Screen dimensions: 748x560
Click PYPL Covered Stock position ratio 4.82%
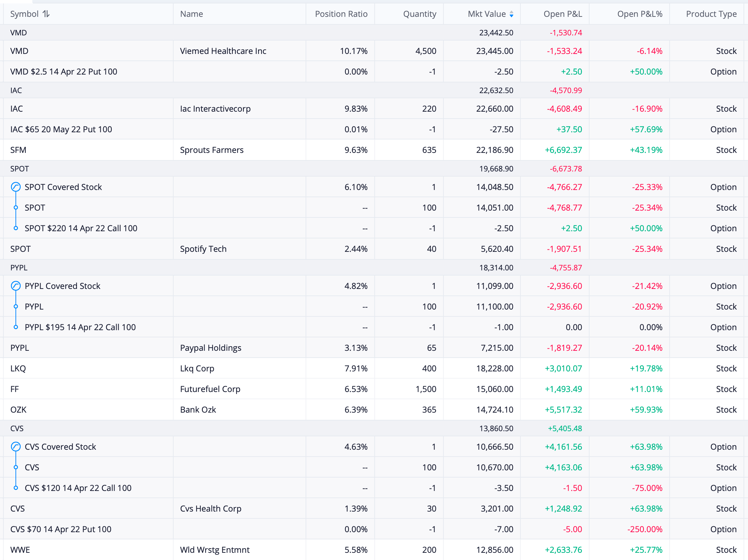(x=356, y=286)
